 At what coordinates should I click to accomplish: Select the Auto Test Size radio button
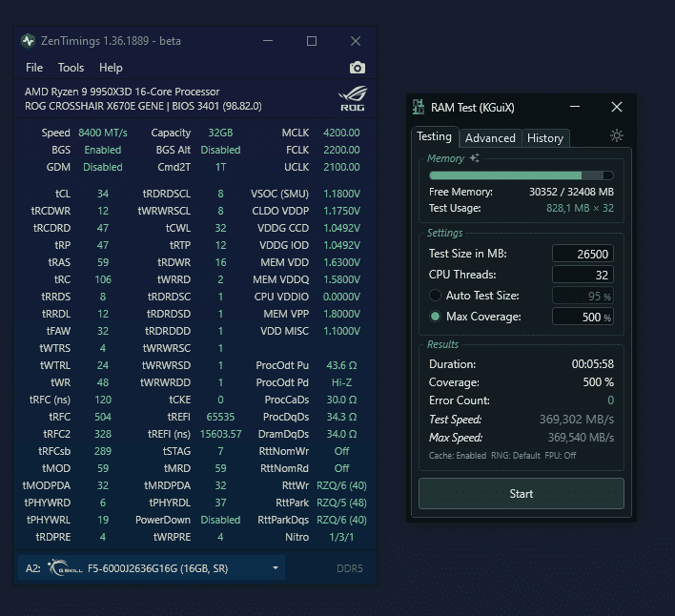[435, 296]
